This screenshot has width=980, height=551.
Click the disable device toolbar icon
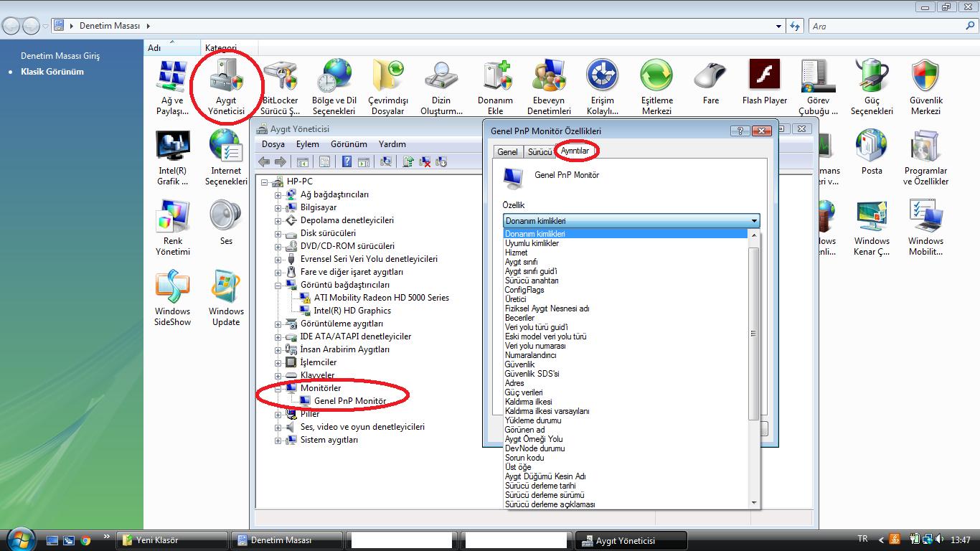(441, 162)
